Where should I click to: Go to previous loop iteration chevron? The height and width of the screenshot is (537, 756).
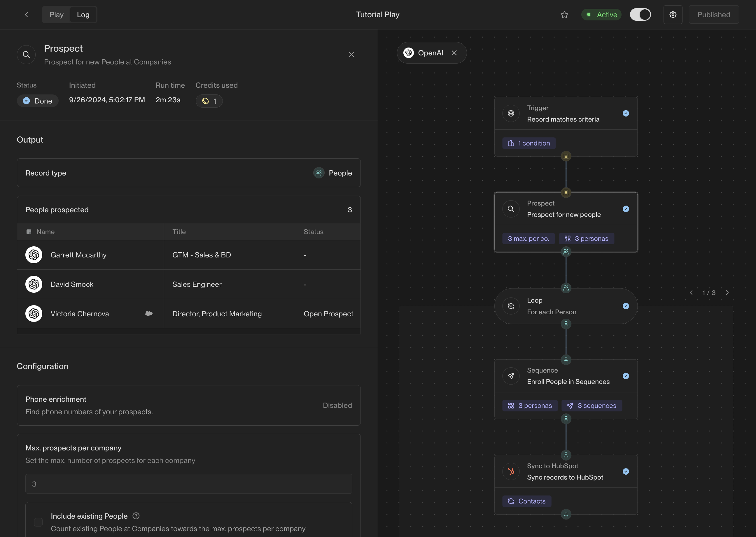click(691, 293)
